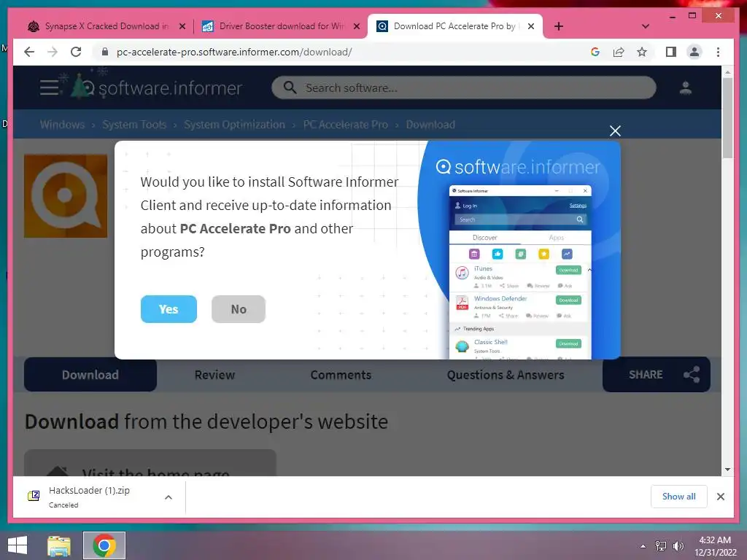Expand the HacksLoader (1).zip download options
Viewport: 747px width, 560px height.
tap(169, 497)
